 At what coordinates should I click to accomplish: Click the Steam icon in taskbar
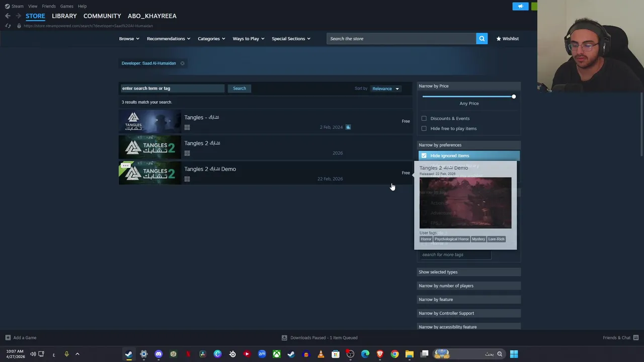click(x=129, y=354)
